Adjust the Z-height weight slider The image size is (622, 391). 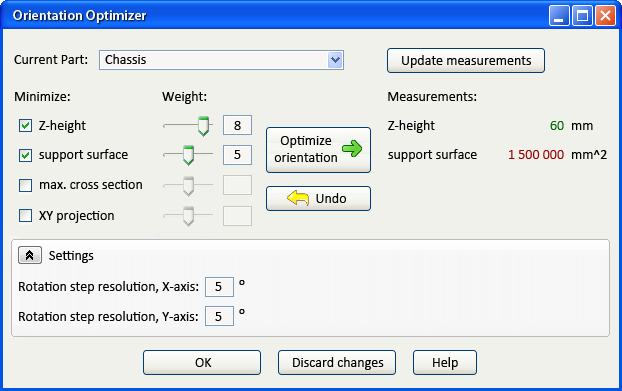pyautogui.click(x=203, y=126)
